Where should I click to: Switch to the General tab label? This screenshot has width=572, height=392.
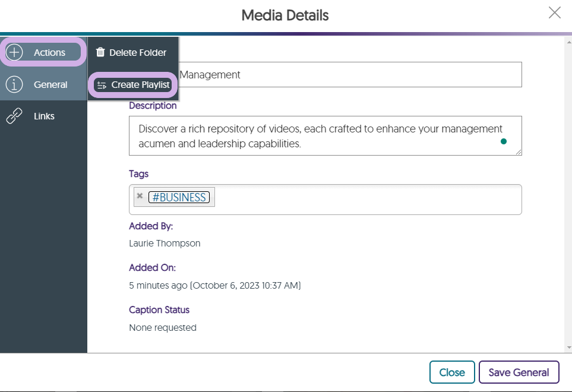tap(50, 84)
